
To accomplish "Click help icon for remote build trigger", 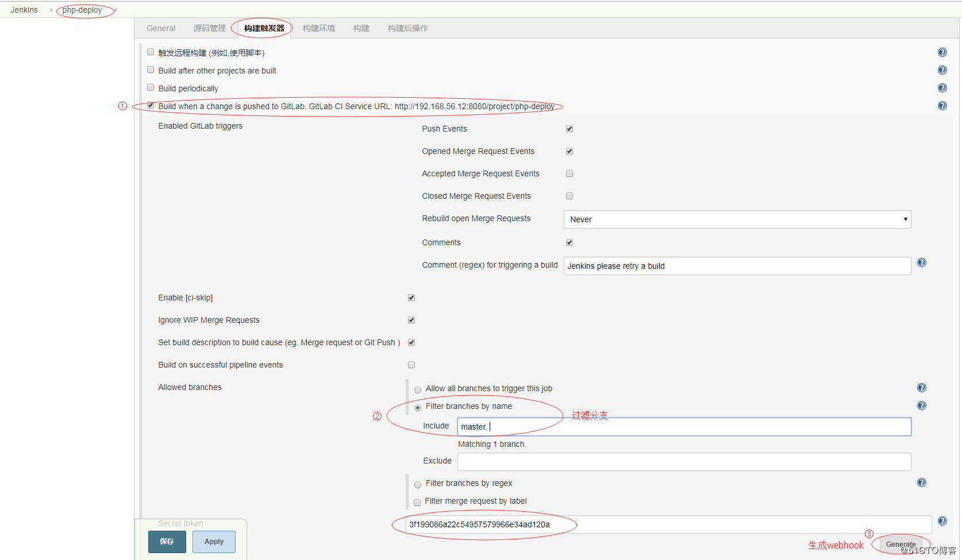I will click(942, 52).
